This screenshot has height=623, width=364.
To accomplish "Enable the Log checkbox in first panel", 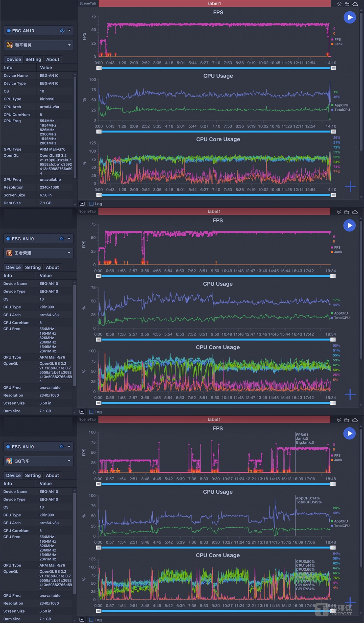I will click(92, 204).
